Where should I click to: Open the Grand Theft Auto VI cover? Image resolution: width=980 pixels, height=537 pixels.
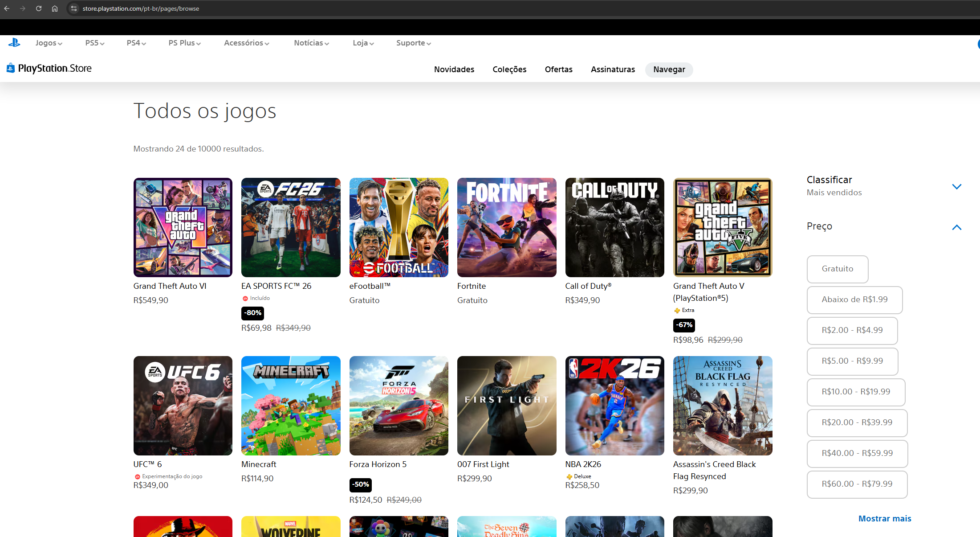(x=183, y=227)
